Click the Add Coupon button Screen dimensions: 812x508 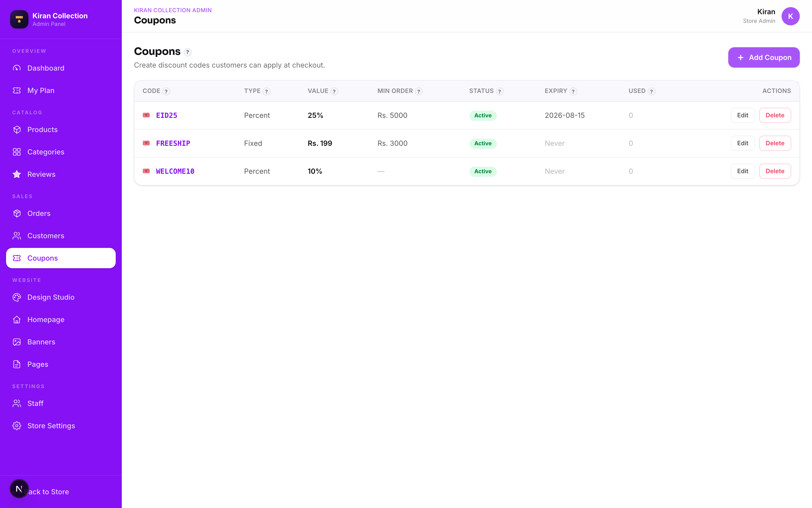tap(764, 57)
